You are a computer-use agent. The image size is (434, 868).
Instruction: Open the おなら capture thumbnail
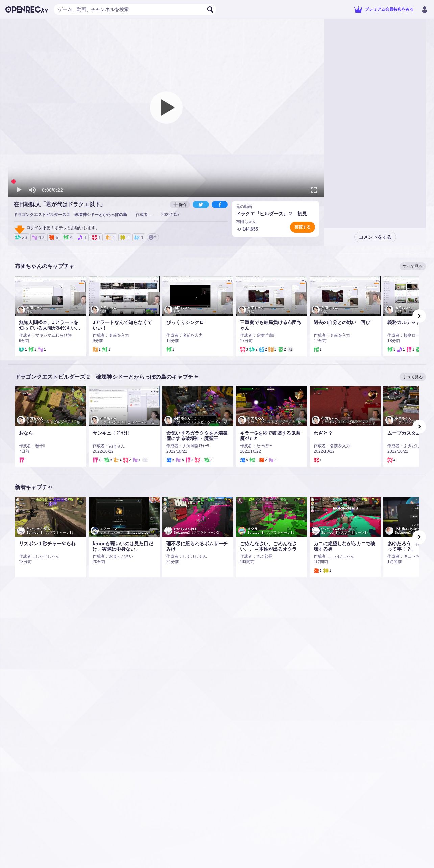click(x=50, y=406)
